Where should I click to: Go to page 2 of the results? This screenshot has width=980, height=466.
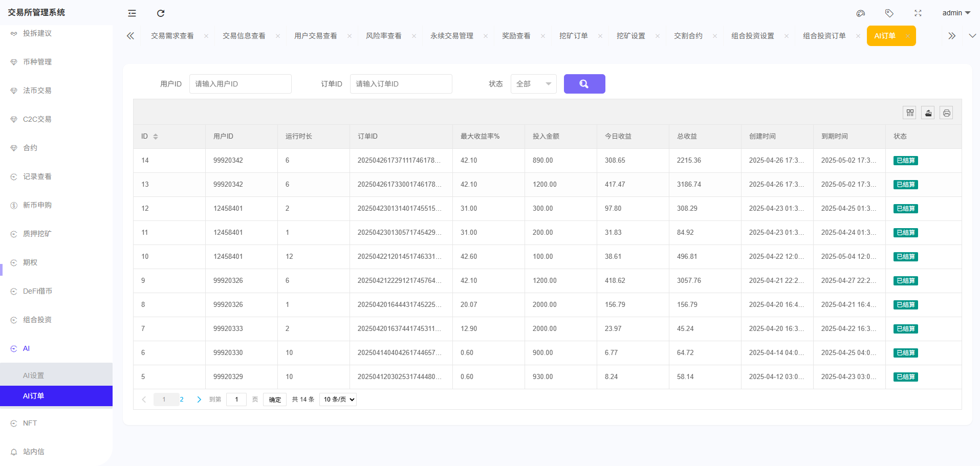click(181, 400)
